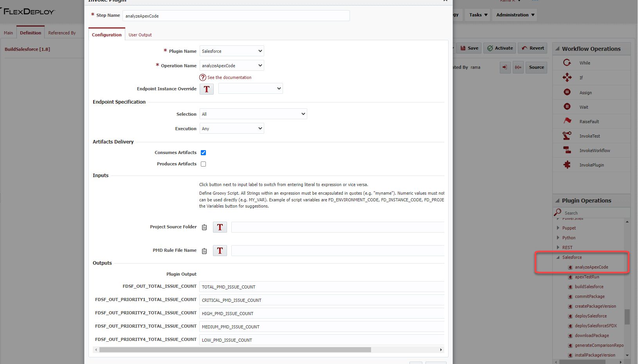Switch to the User Output tab

click(140, 35)
